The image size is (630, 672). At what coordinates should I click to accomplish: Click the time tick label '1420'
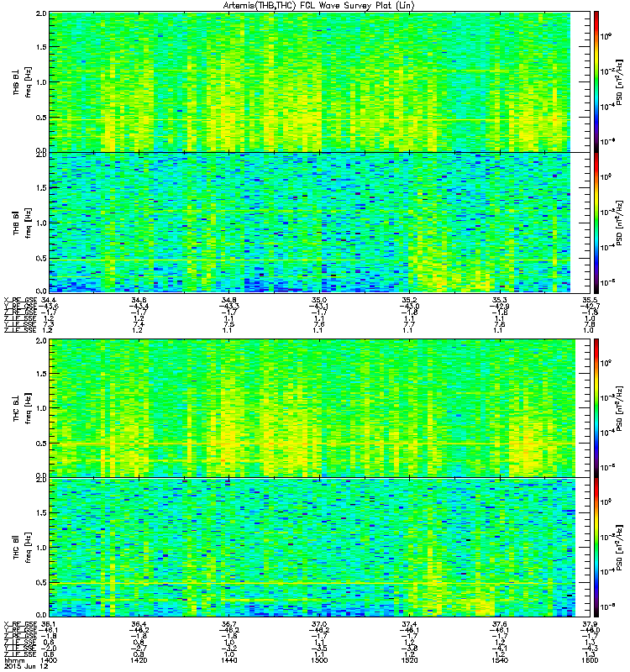point(139,660)
